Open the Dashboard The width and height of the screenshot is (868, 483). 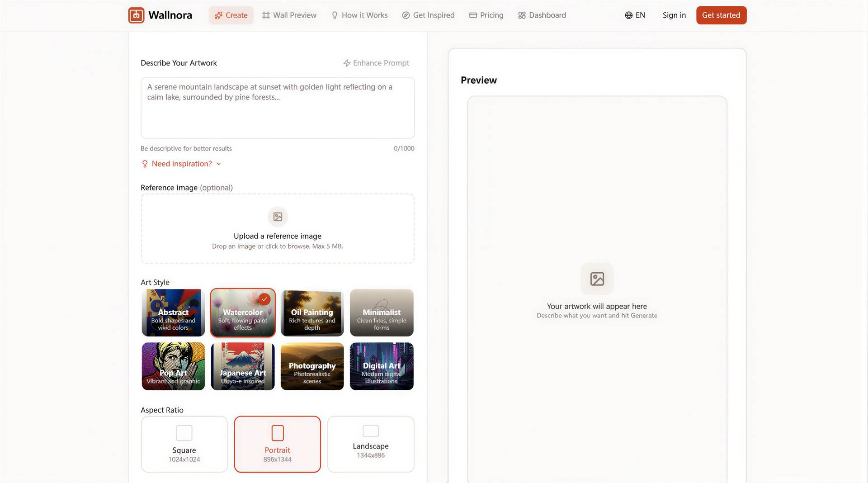point(542,15)
